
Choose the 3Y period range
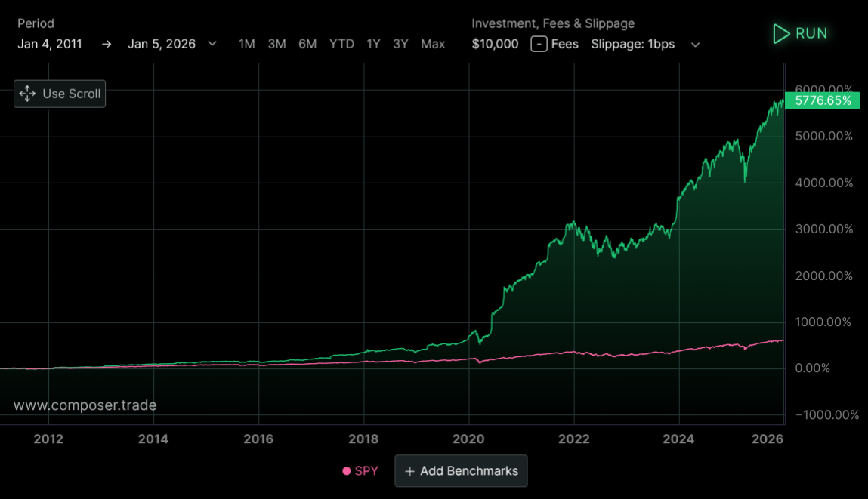tap(400, 44)
